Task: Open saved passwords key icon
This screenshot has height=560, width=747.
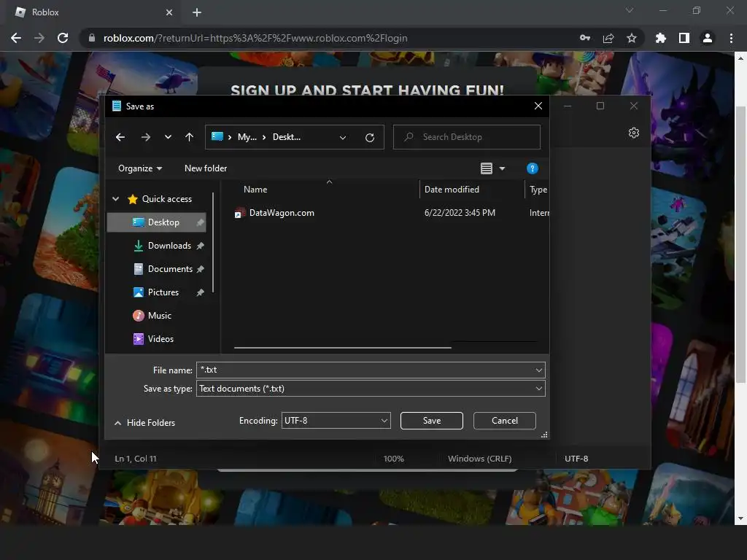Action: [585, 38]
